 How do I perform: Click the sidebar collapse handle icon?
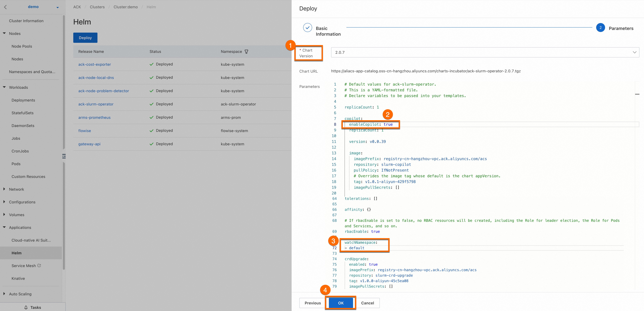coord(64,156)
